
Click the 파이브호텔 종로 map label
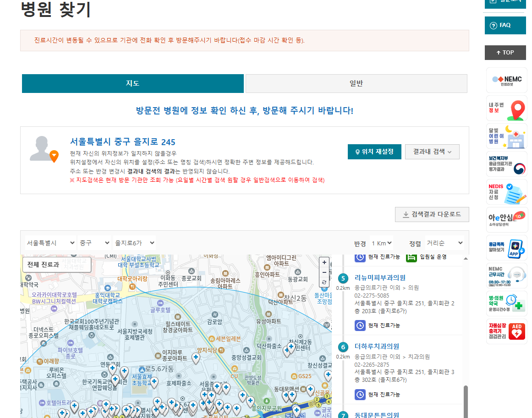pyautogui.click(x=70, y=353)
